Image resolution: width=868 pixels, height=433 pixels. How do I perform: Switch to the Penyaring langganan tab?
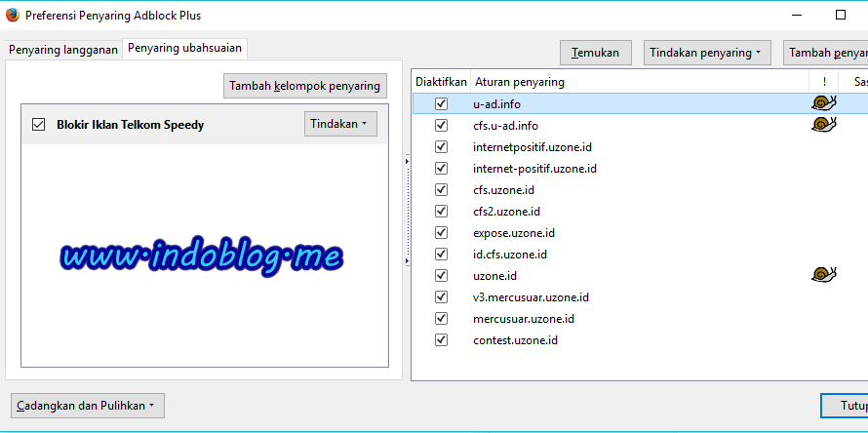tap(63, 50)
